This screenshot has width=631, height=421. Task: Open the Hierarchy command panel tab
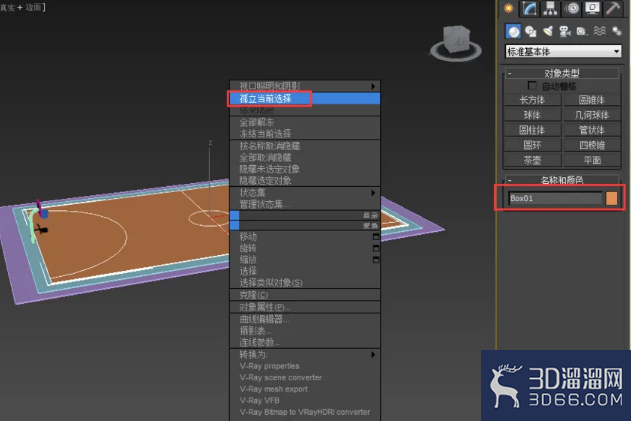[550, 8]
